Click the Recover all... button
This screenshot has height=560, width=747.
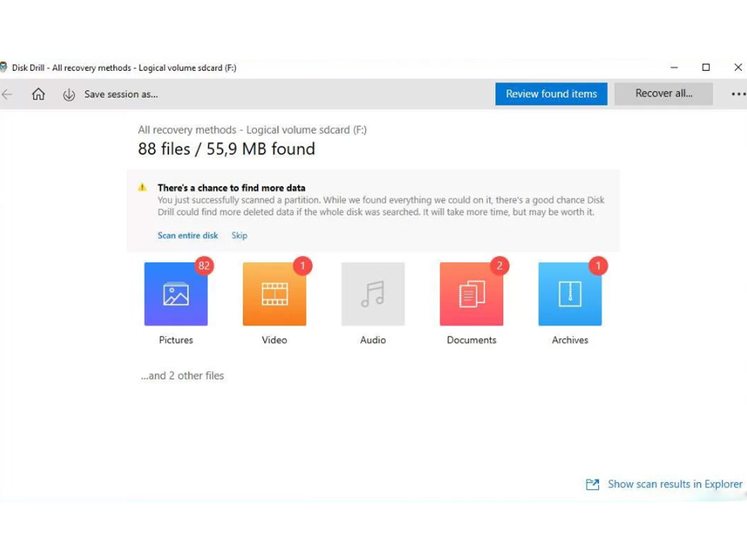pos(664,94)
